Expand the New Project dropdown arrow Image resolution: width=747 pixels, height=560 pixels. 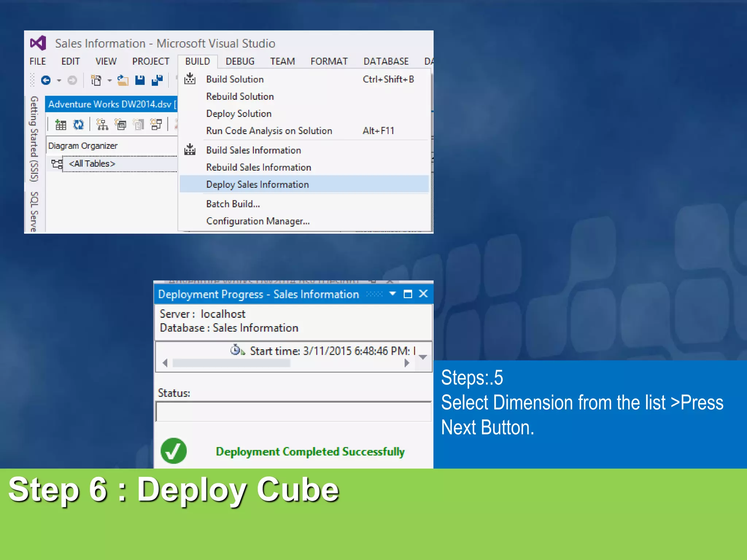point(109,81)
